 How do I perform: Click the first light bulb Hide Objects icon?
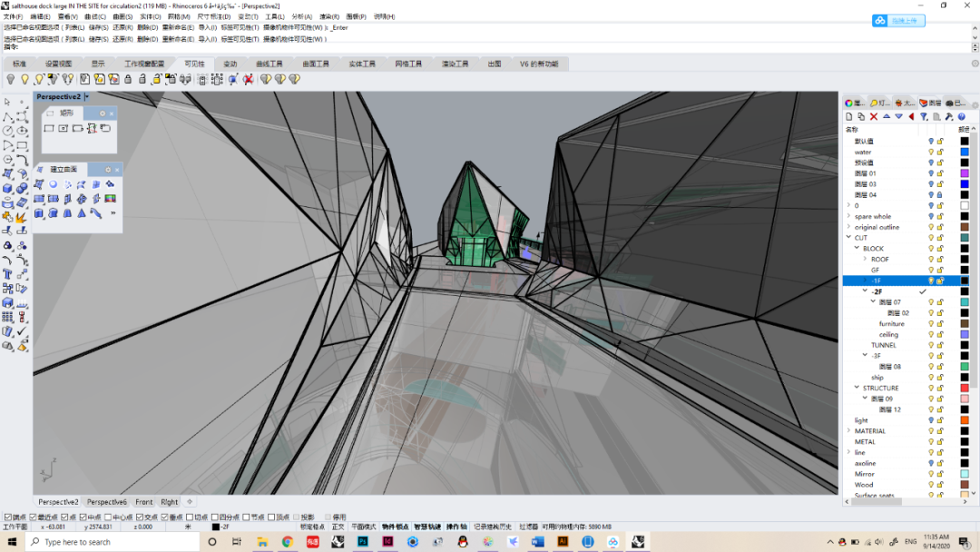11,80
